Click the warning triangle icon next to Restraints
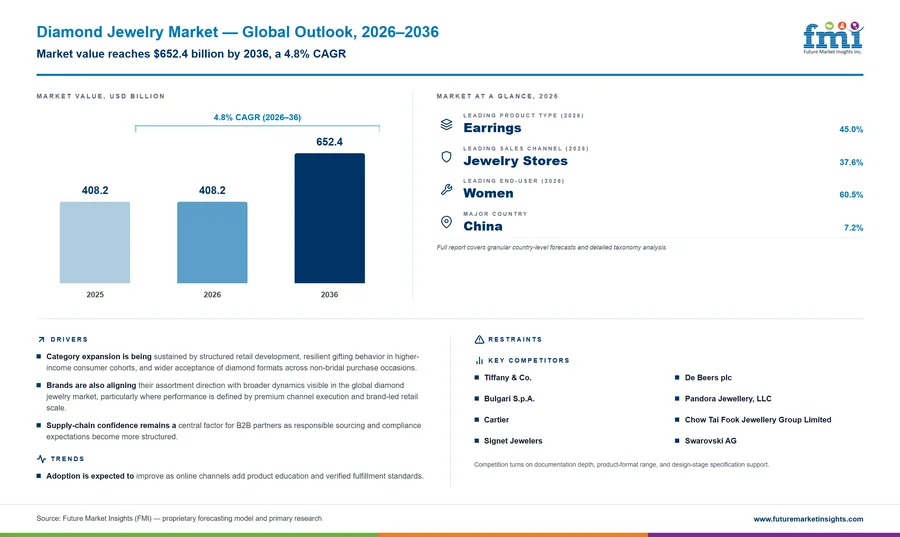900x537 pixels. (479, 340)
